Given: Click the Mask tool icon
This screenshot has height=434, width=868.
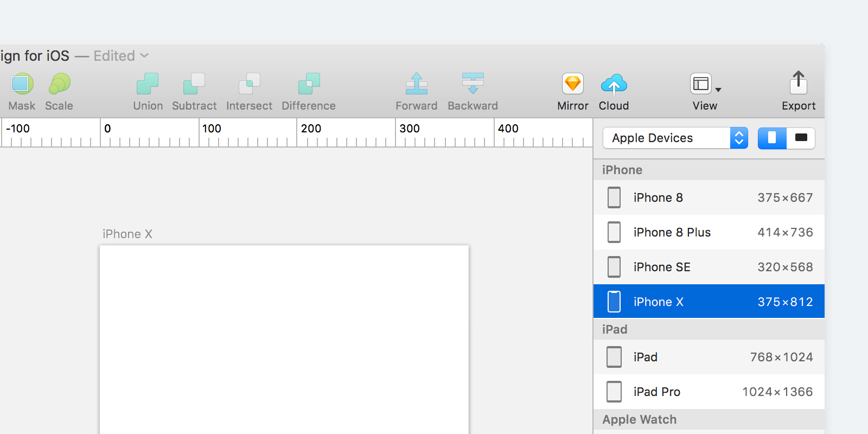Looking at the screenshot, I should 22,84.
